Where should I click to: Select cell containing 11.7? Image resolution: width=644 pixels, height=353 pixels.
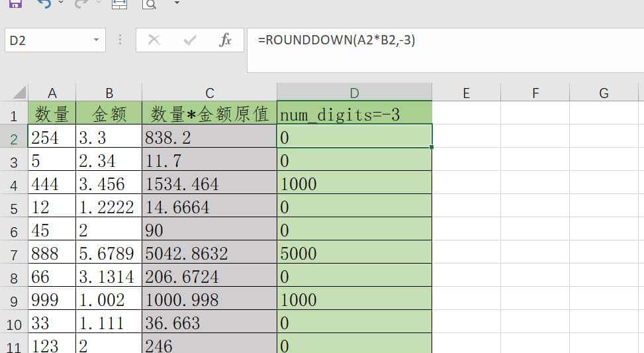pos(209,159)
